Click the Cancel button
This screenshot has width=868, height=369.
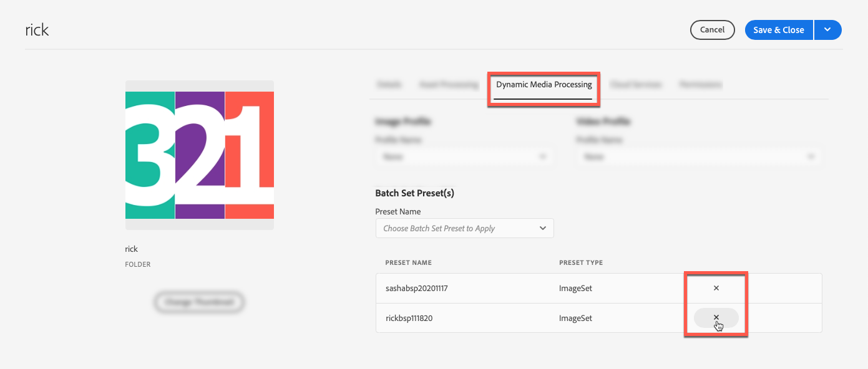[x=713, y=29]
